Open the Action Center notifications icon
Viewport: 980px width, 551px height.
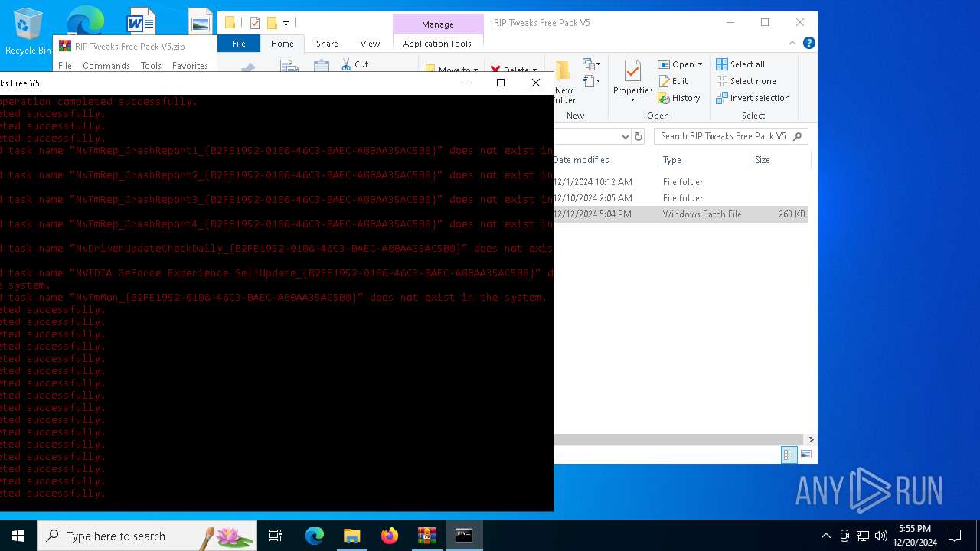(955, 536)
